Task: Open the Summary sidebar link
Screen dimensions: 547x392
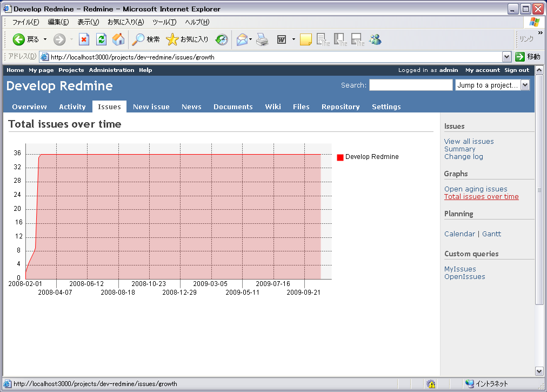Action: click(460, 149)
